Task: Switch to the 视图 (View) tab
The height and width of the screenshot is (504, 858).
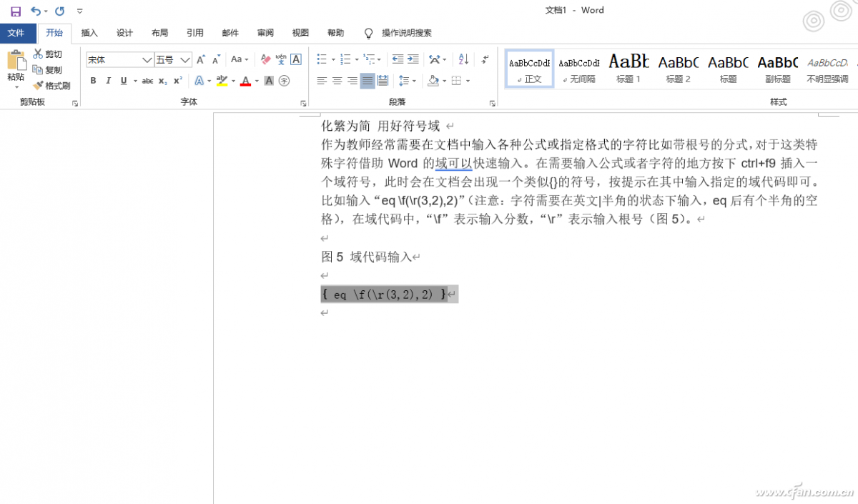Action: pos(300,33)
